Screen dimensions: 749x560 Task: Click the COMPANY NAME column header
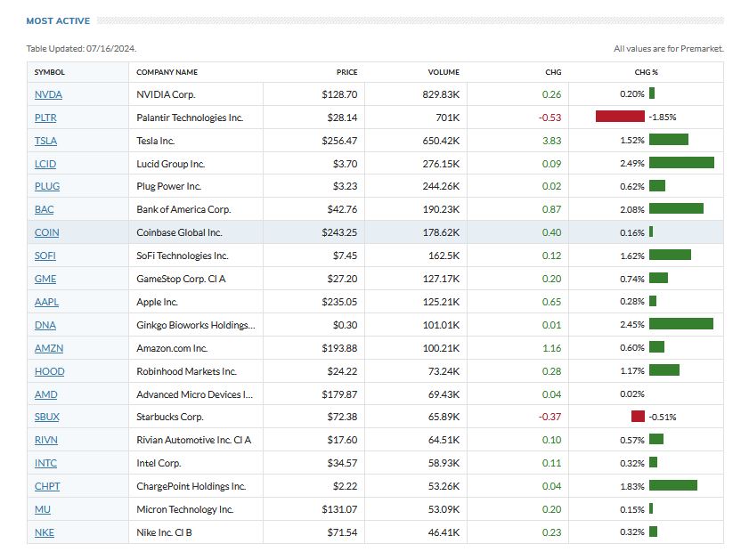(x=167, y=72)
